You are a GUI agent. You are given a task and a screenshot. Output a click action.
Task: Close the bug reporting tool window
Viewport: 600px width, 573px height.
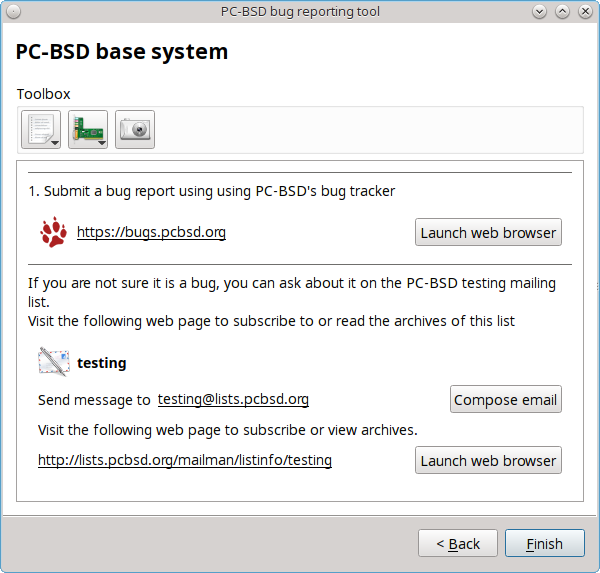coord(585,12)
